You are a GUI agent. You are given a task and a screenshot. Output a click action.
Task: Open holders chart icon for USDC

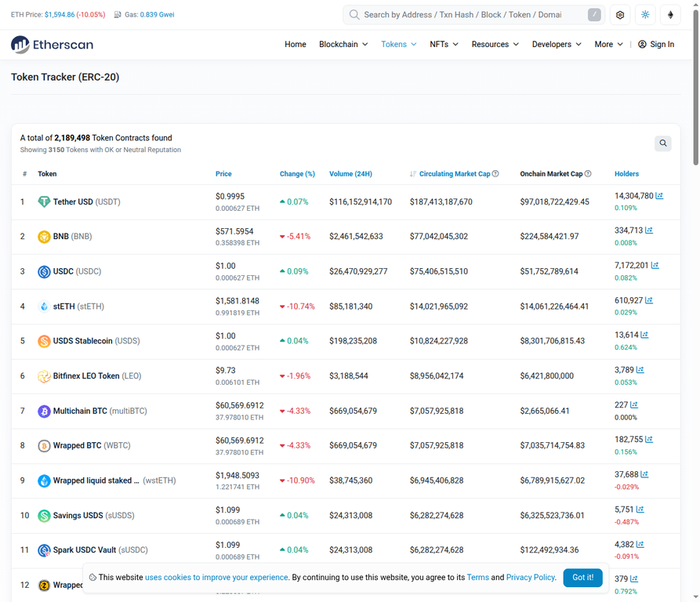tap(655, 265)
